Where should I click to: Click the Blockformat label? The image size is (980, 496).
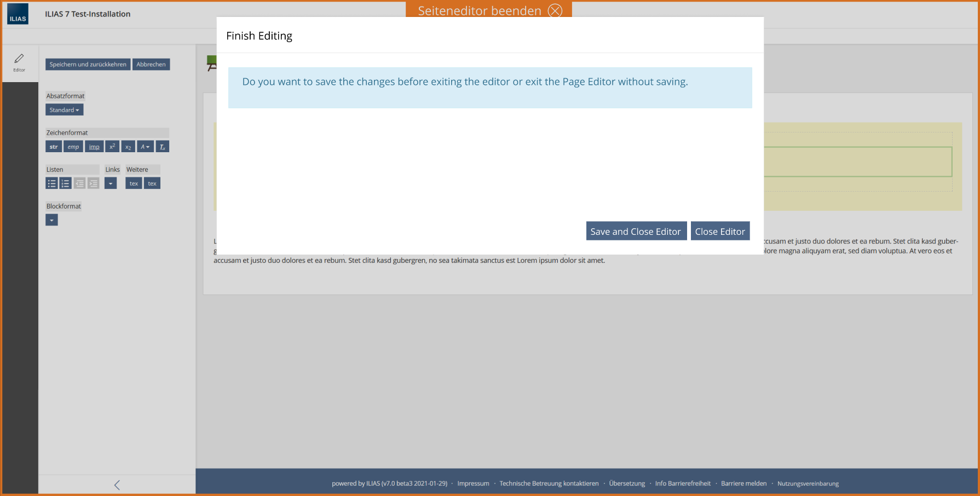click(x=64, y=206)
